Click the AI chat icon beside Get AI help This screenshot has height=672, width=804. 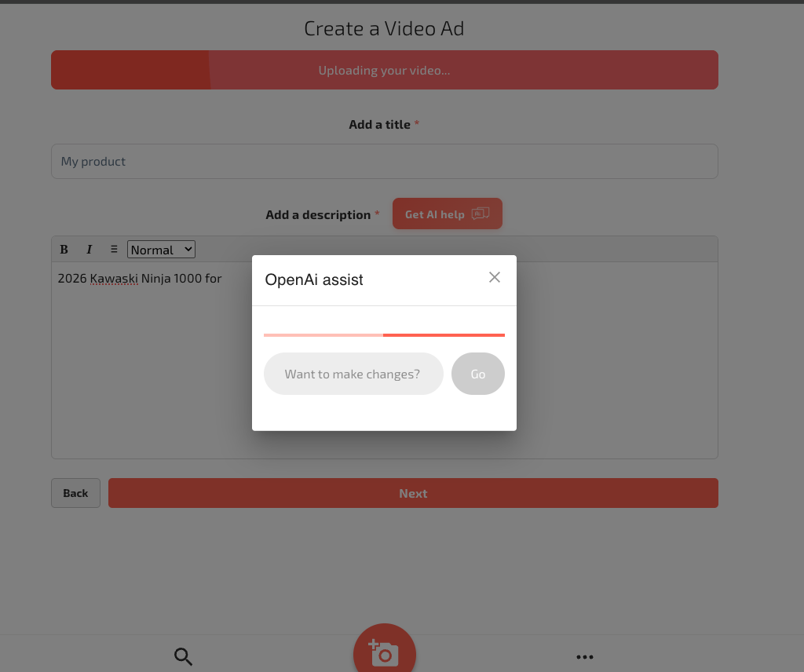[x=481, y=214]
